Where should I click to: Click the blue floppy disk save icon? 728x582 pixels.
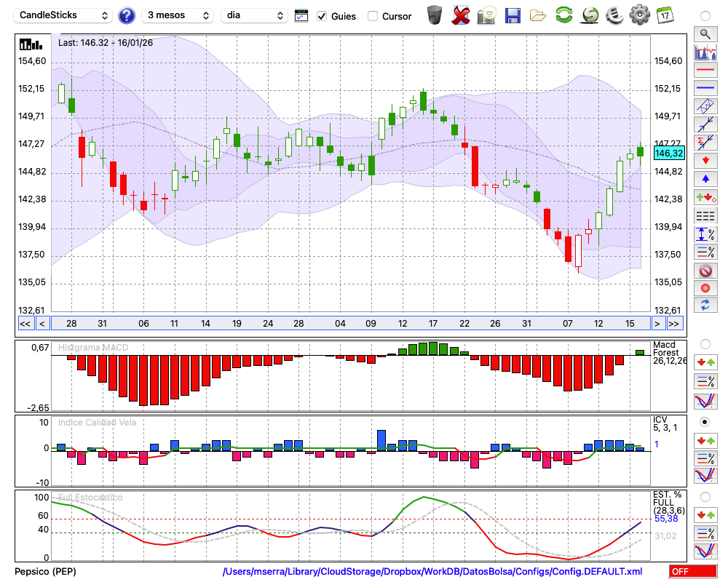(513, 15)
